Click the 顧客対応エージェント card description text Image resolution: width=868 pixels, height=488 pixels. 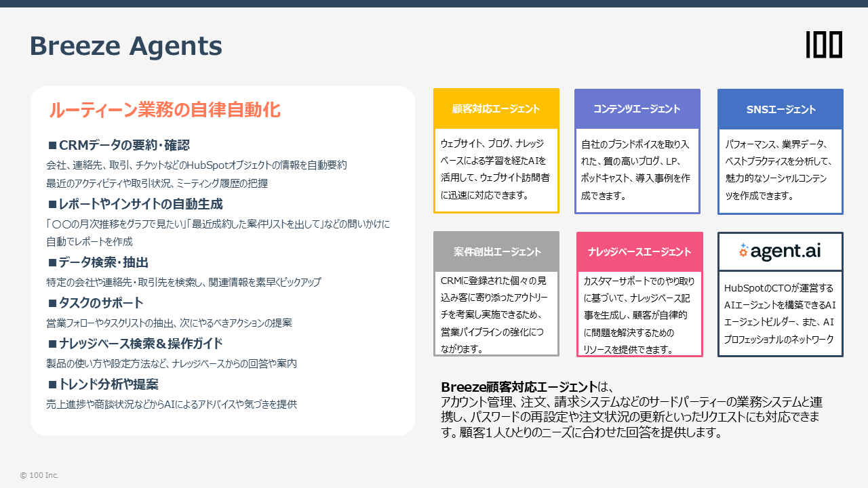click(x=495, y=169)
